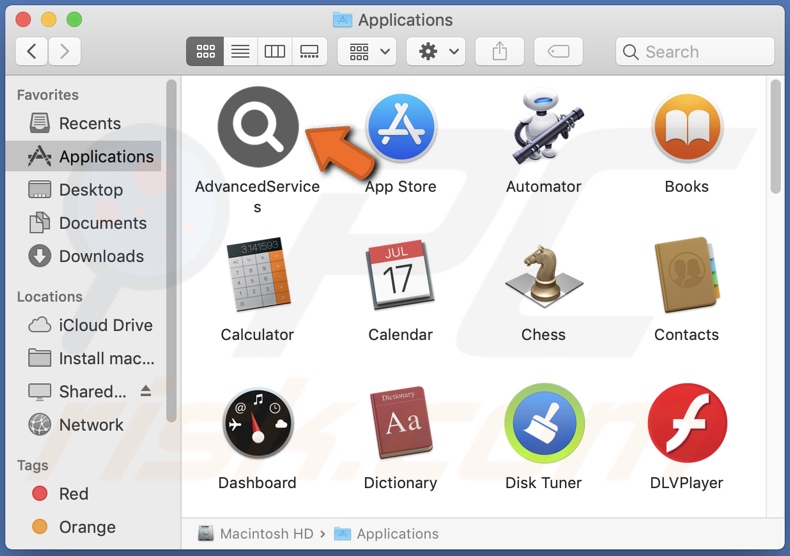790x556 pixels.
Task: Select Applications in the sidebar
Action: pos(84,157)
